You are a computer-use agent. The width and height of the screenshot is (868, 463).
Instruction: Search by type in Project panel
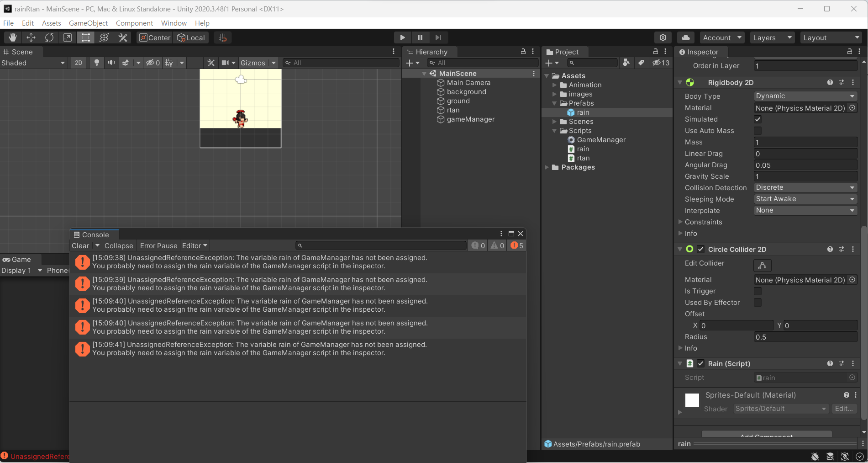[626, 63]
